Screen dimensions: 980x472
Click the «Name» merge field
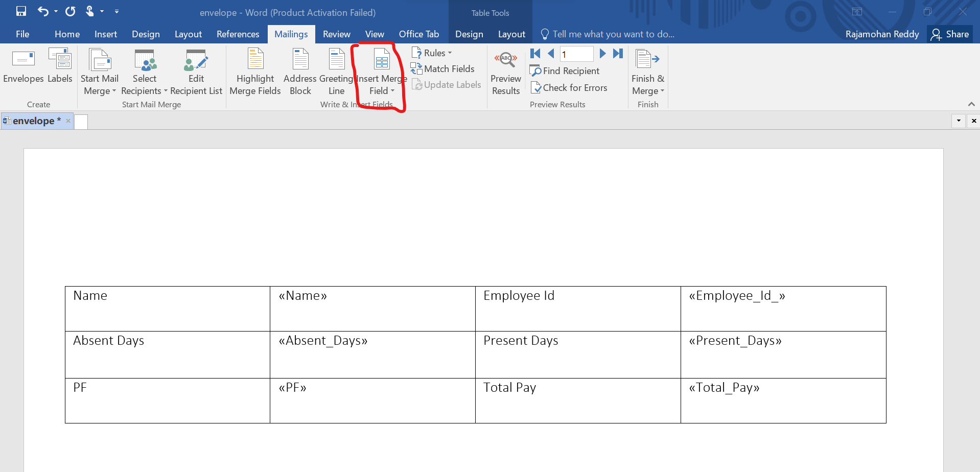[302, 296]
